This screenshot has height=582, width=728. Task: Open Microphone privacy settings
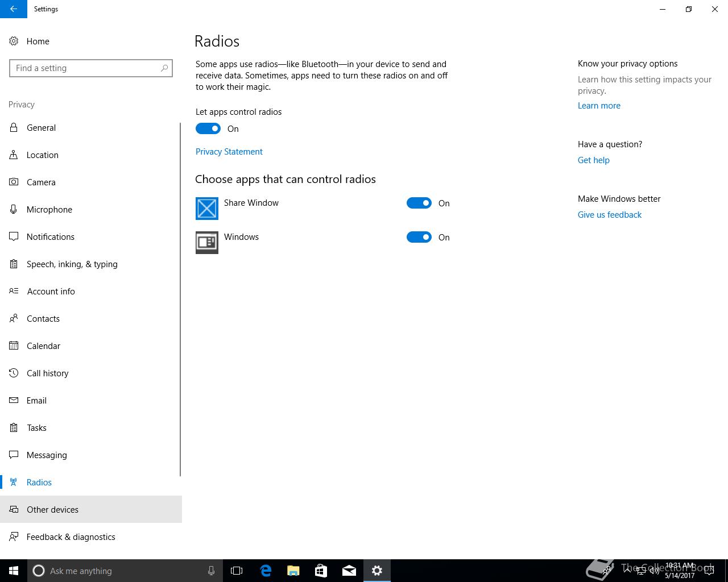click(90, 210)
